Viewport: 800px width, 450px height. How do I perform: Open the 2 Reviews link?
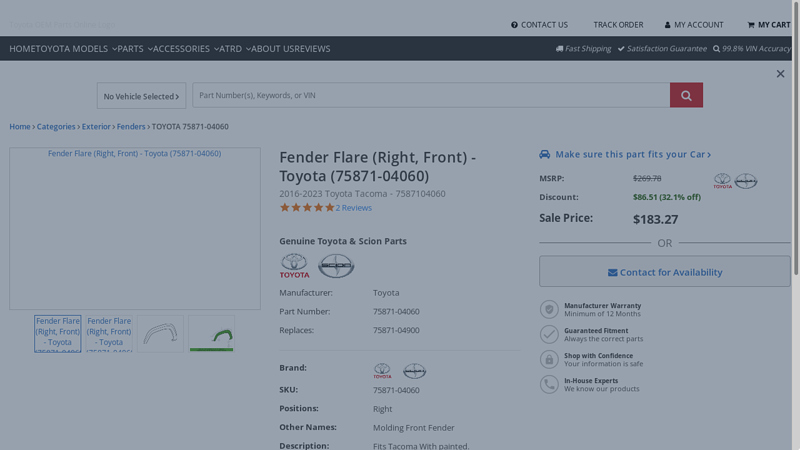click(x=354, y=208)
